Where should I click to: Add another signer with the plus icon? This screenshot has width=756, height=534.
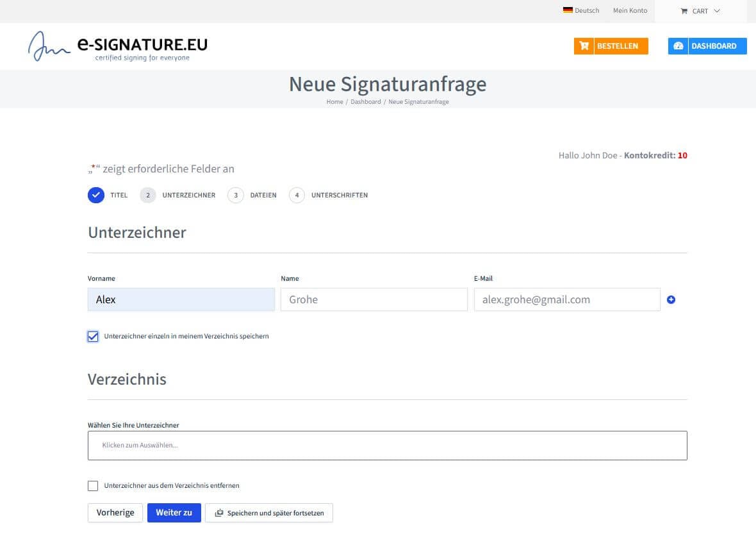(671, 299)
